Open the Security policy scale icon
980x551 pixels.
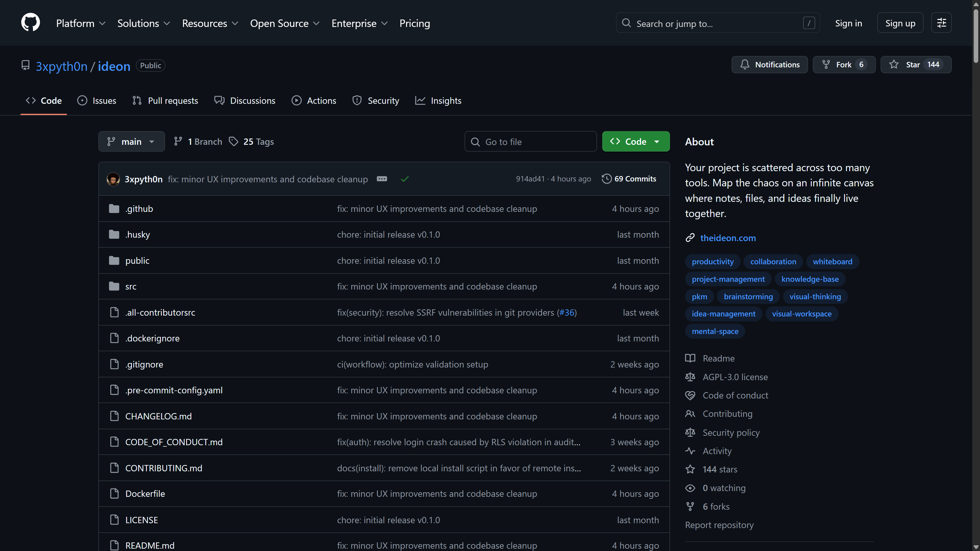coord(690,432)
